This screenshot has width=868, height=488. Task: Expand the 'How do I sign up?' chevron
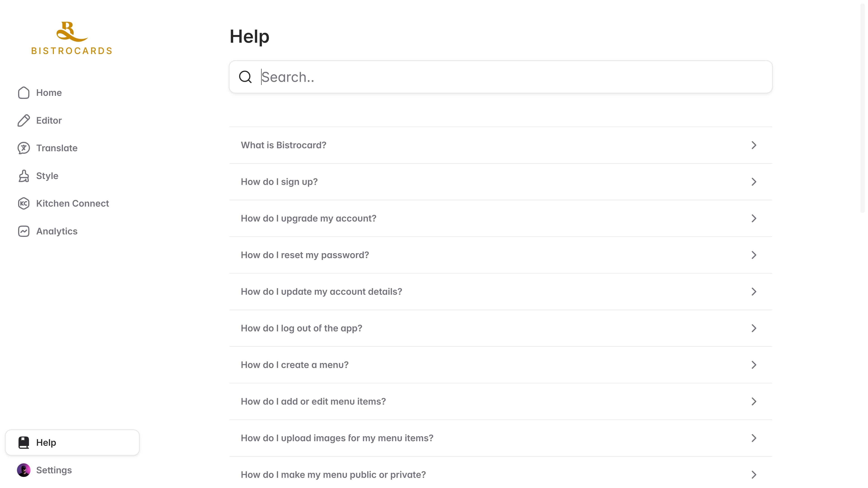coord(754,182)
